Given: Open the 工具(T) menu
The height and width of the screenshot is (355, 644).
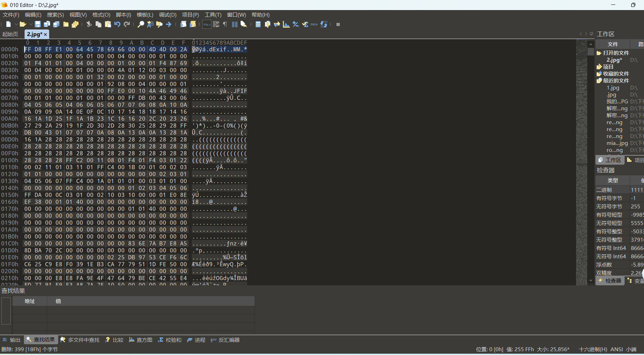Looking at the screenshot, I should 213,15.
